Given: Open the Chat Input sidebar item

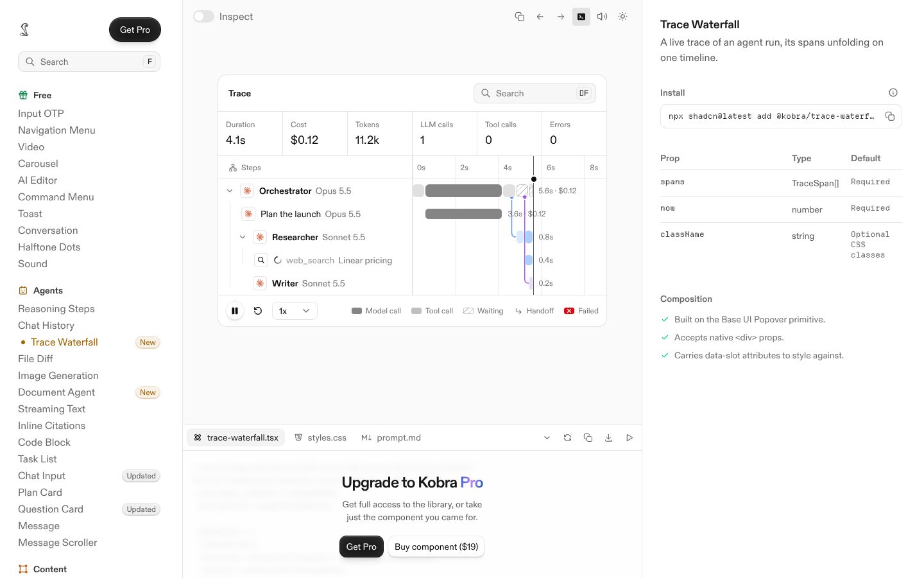Looking at the screenshot, I should pos(42,476).
